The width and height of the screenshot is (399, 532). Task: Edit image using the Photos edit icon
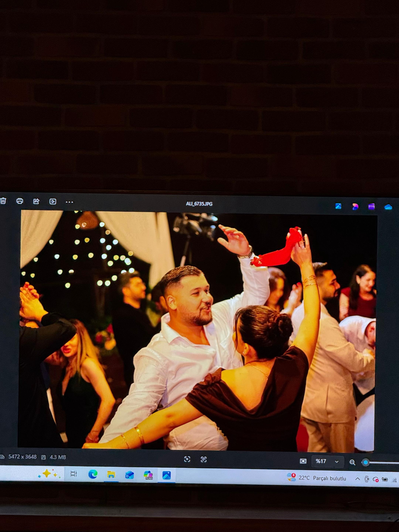(338, 206)
